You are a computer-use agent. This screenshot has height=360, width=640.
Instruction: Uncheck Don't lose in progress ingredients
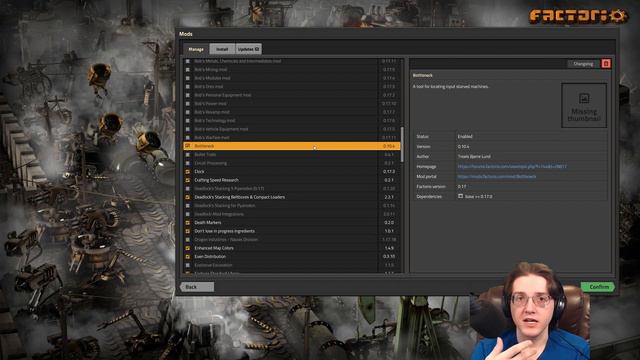click(188, 231)
